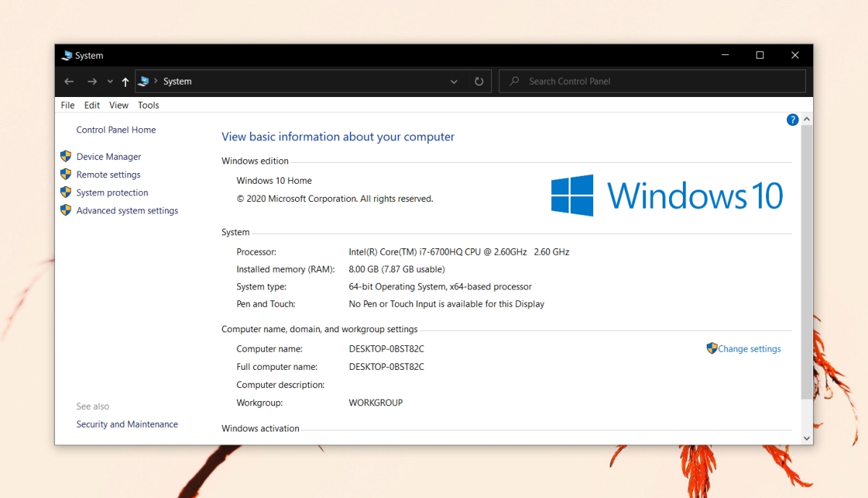Click the Up one level arrow
The image size is (868, 498).
click(x=124, y=81)
